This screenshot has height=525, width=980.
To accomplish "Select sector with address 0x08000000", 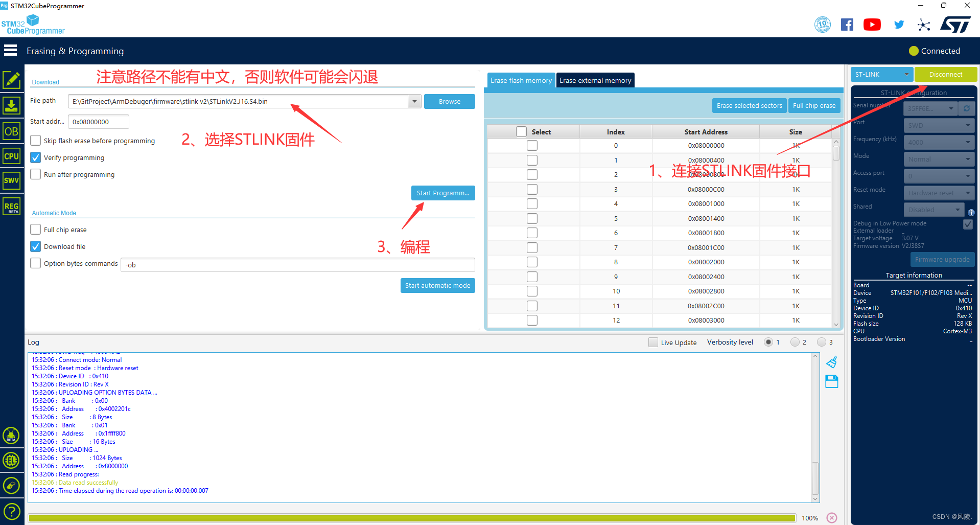I will pyautogui.click(x=532, y=145).
